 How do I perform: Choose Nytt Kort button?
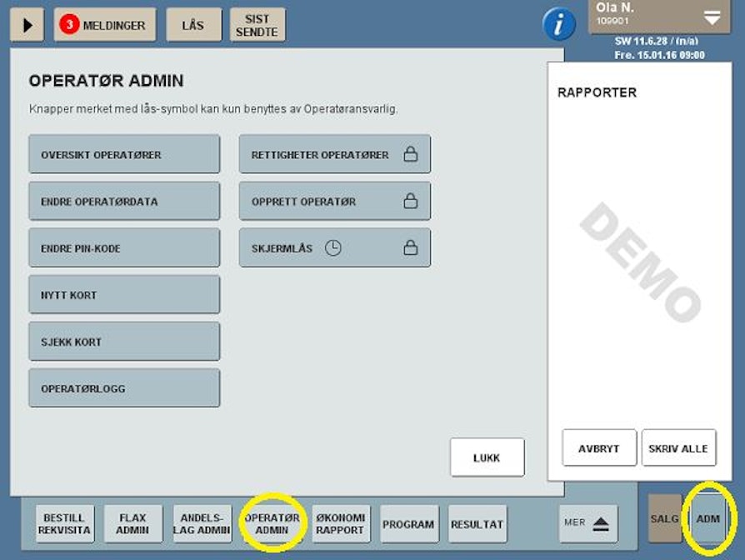pyautogui.click(x=124, y=295)
